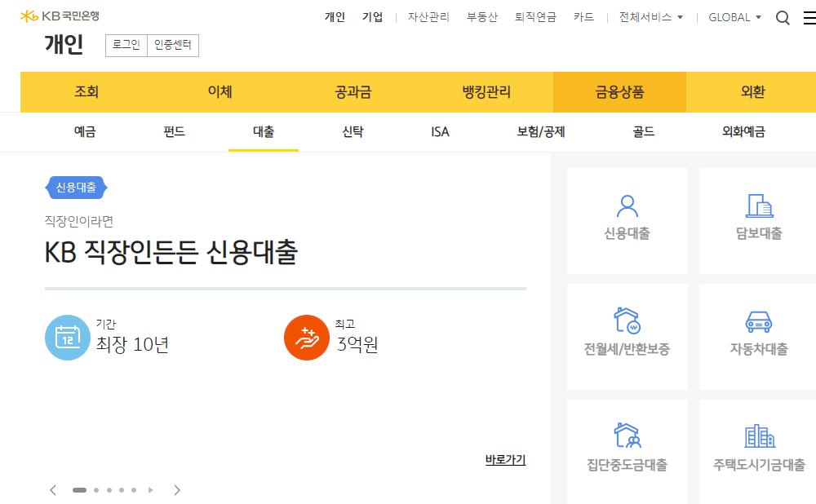Open the hamburger menu
Image resolution: width=816 pixels, height=504 pixels.
[x=809, y=16]
